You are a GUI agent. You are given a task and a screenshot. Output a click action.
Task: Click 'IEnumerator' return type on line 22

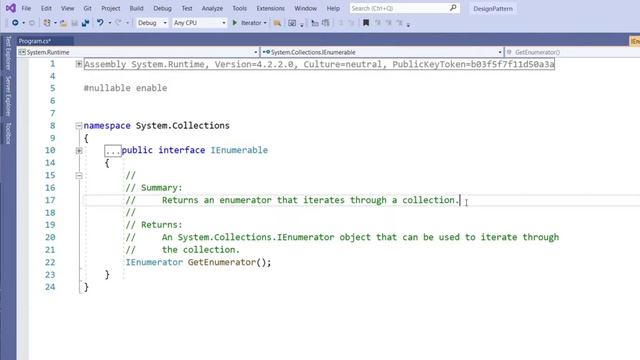point(154,262)
